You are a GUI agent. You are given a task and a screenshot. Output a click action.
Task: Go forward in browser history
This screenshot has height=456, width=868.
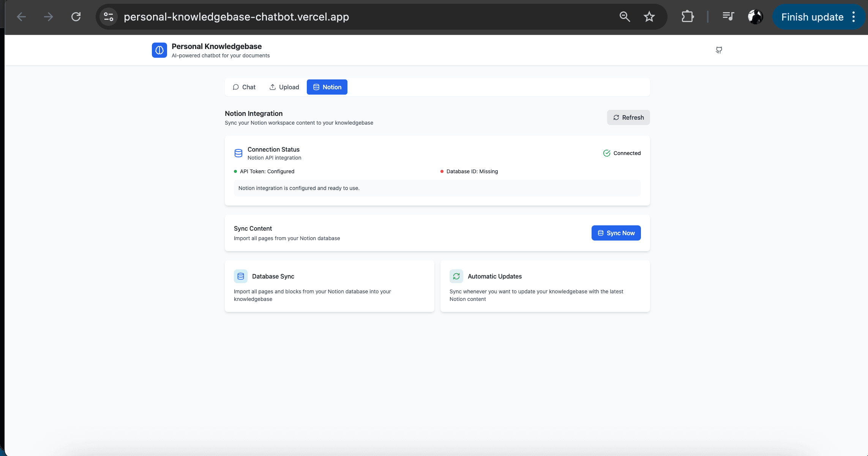click(x=49, y=17)
